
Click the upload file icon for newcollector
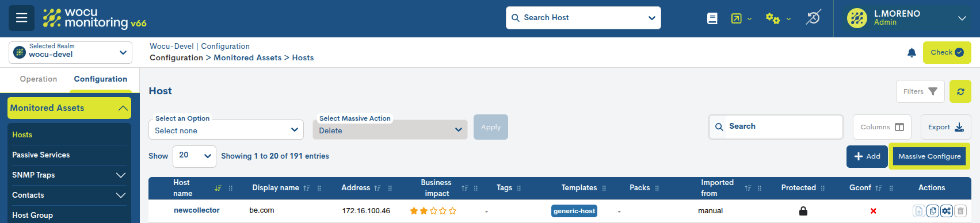click(x=919, y=211)
